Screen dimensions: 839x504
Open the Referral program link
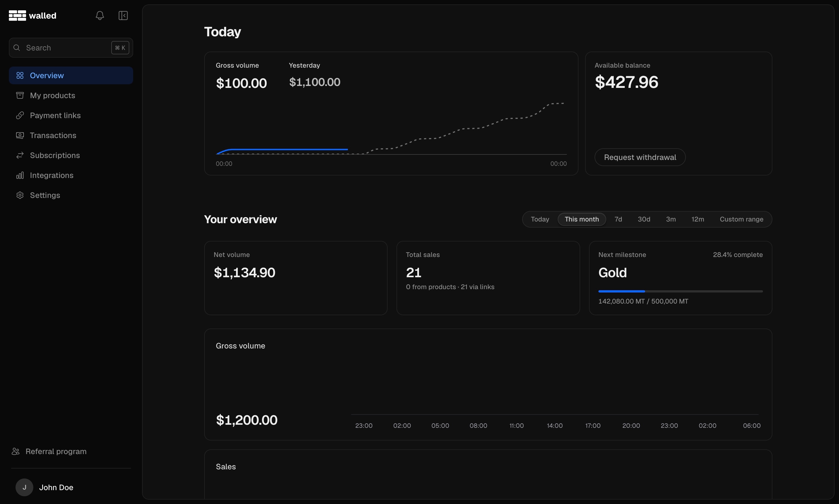click(x=49, y=451)
